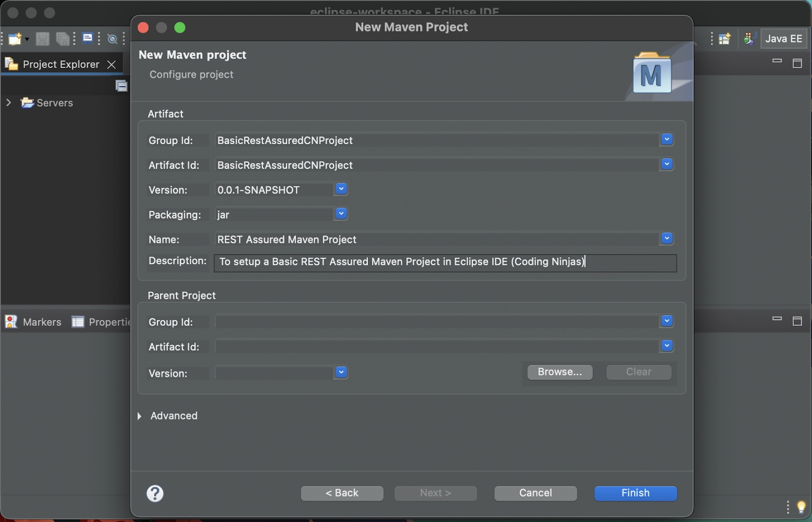
Task: Click the Parent Project Group Id field
Action: coord(436,322)
